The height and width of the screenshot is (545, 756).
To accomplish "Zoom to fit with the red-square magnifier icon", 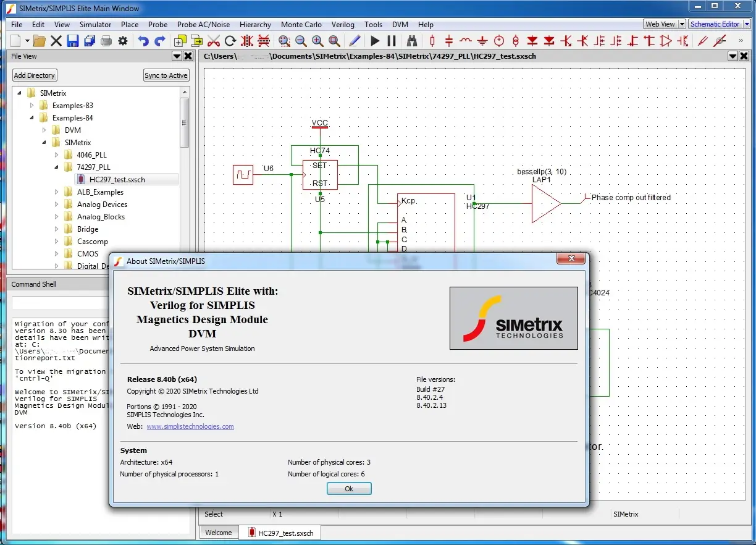I will [x=334, y=41].
